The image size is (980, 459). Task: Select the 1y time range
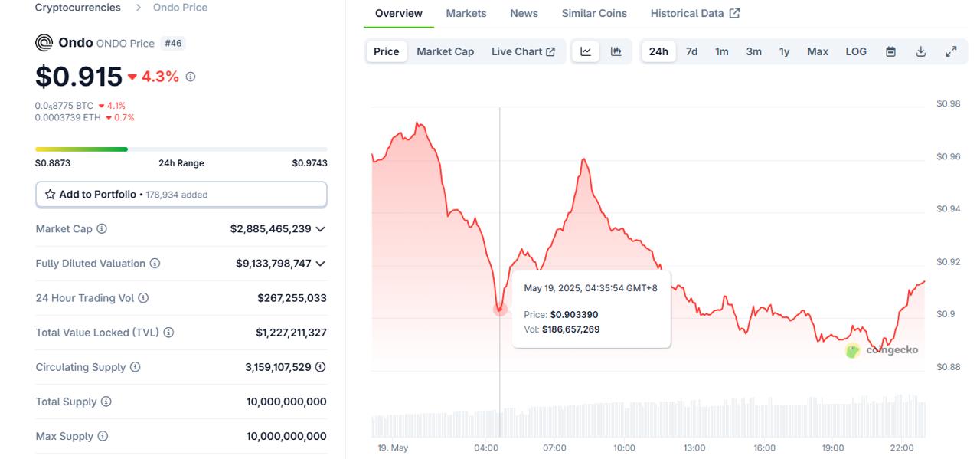(785, 51)
